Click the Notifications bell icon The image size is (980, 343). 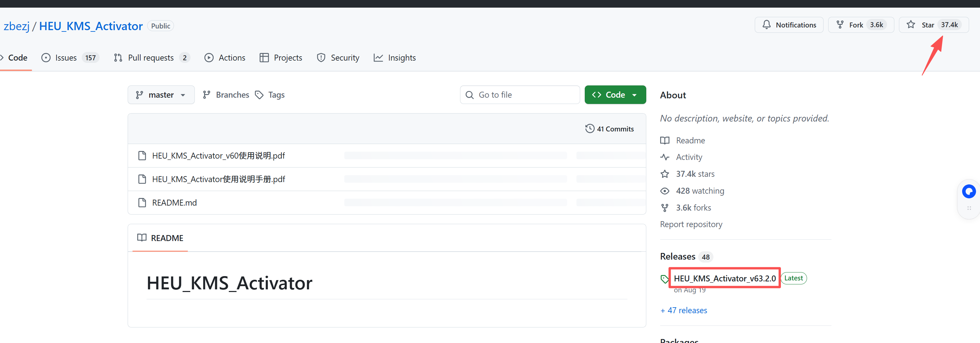click(x=766, y=25)
